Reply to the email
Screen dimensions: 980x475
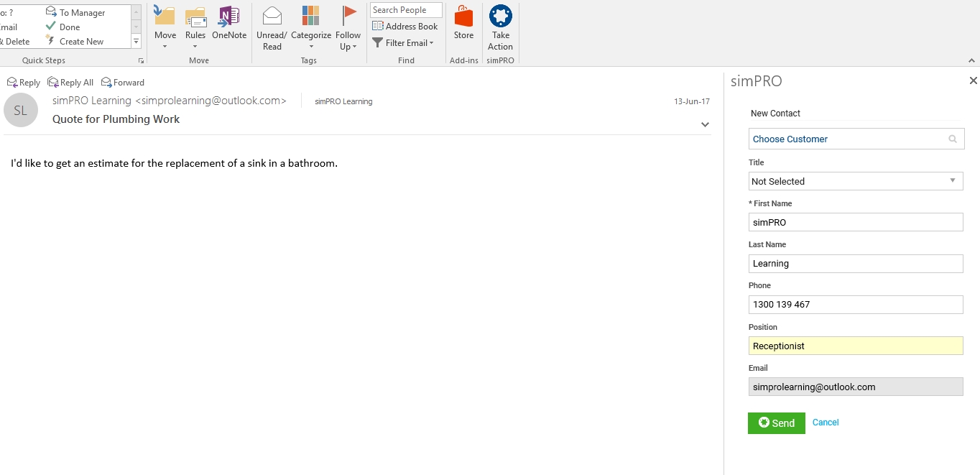[24, 83]
